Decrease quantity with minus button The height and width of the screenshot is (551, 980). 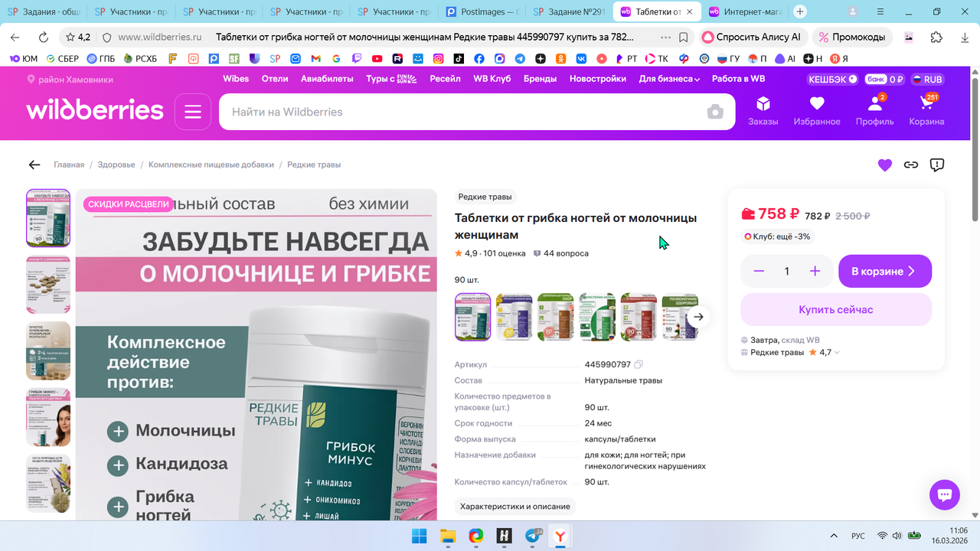point(759,271)
